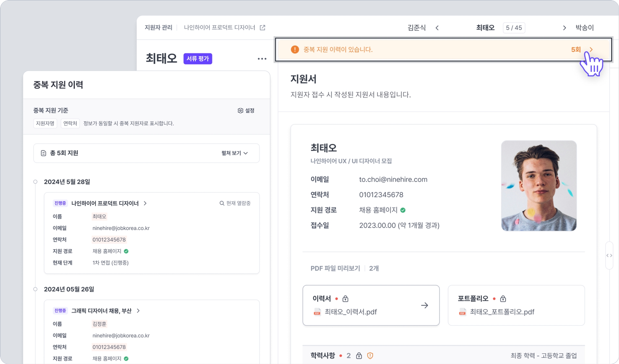Click green check in 05월 26일 application card
619x364 pixels.
(x=126, y=359)
